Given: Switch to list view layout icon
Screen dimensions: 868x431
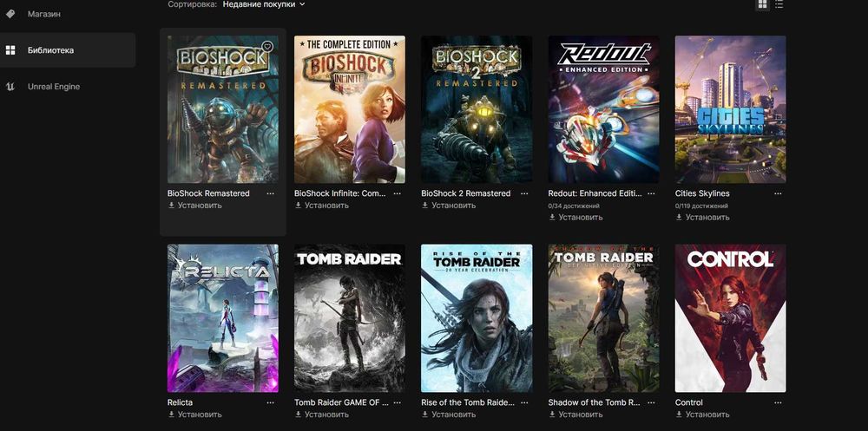Looking at the screenshot, I should click(779, 4).
